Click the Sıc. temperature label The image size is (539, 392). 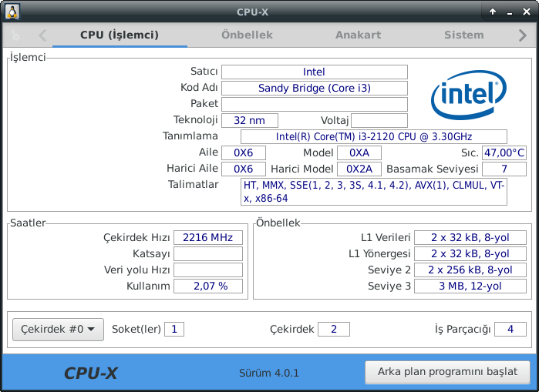[x=470, y=152]
